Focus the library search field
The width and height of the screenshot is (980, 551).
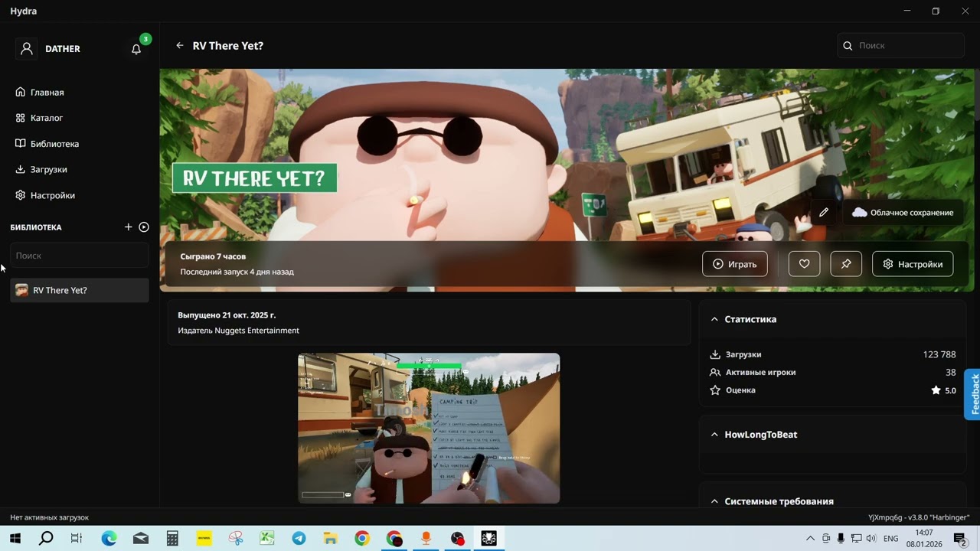[80, 256]
